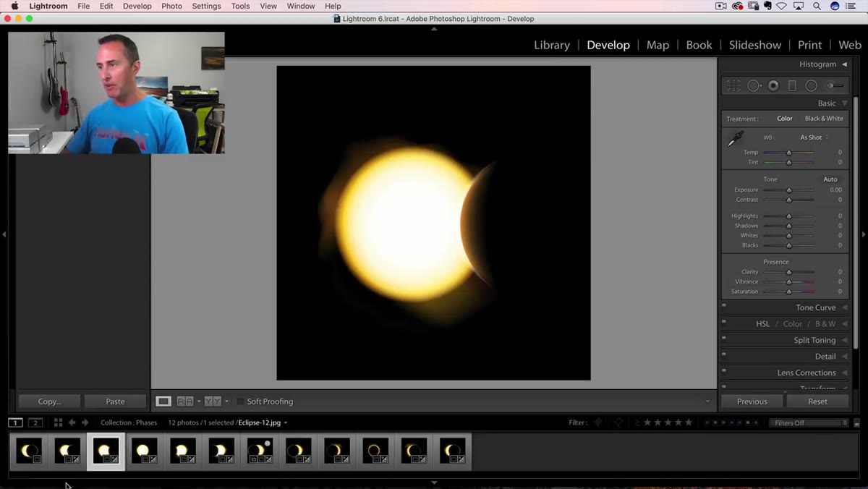Open Grid view from filmstrip icon
Viewport: 868px width, 489px height.
coord(58,422)
